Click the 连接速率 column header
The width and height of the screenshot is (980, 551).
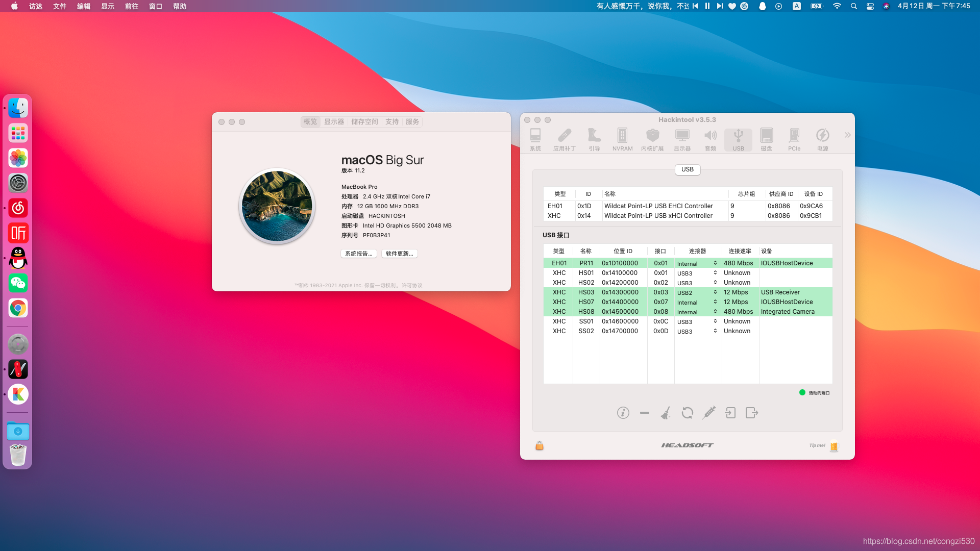tap(740, 251)
